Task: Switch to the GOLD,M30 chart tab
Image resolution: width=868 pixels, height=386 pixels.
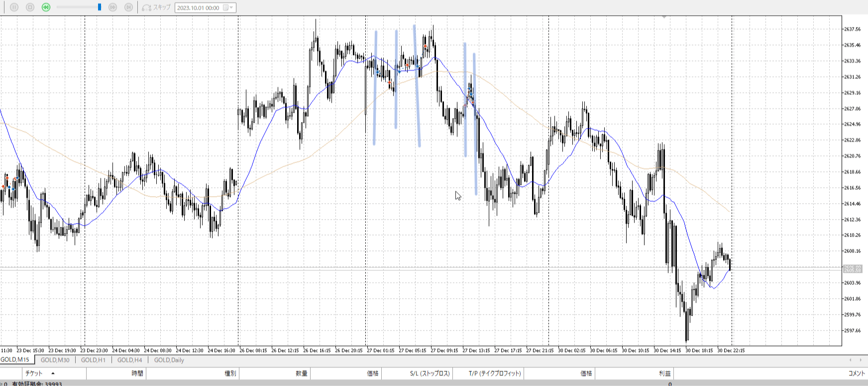Action: pos(55,360)
